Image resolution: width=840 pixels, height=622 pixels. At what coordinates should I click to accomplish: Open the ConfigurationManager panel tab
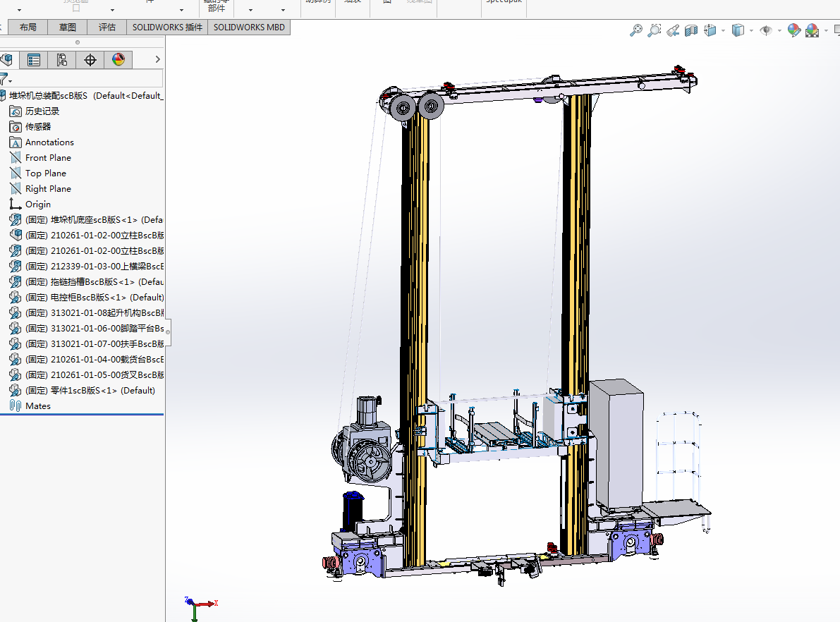tap(62, 60)
